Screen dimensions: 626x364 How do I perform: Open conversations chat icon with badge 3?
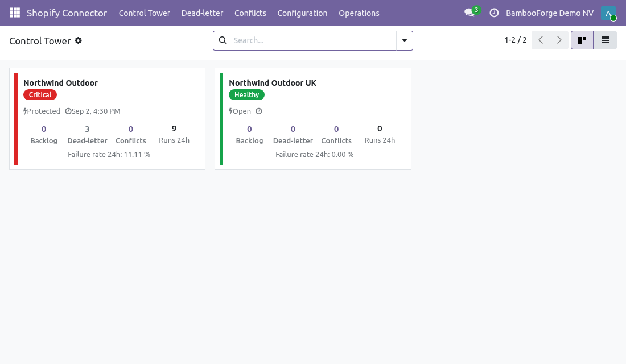469,13
